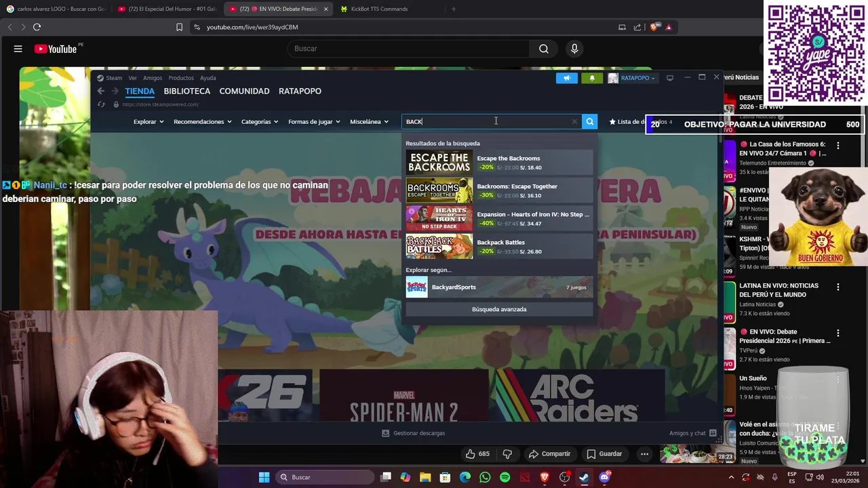Open Amigos y chat panel
The height and width of the screenshot is (488, 868).
693,433
